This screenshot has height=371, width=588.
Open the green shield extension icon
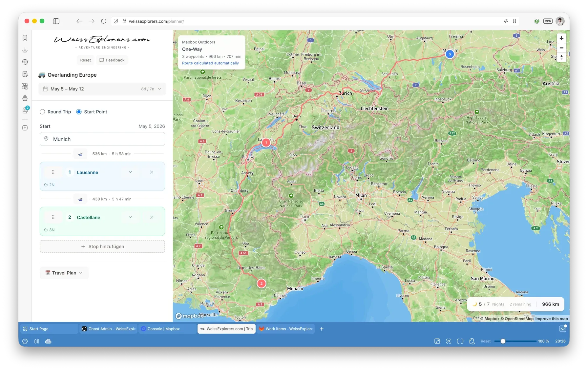pyautogui.click(x=537, y=21)
